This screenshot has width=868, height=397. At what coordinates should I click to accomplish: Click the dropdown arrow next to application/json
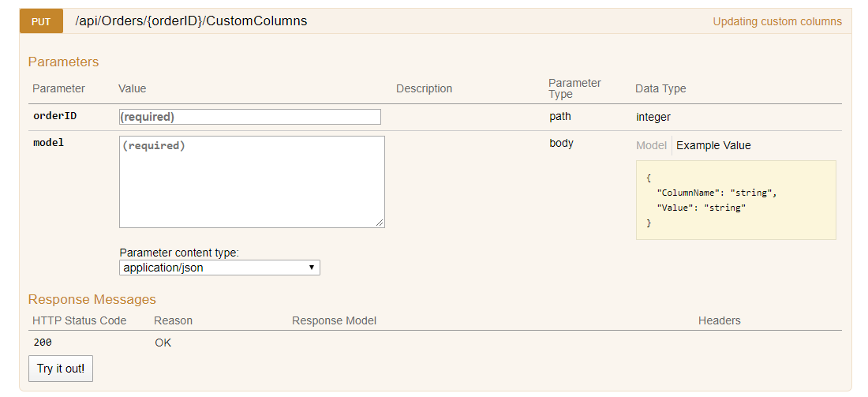click(312, 268)
